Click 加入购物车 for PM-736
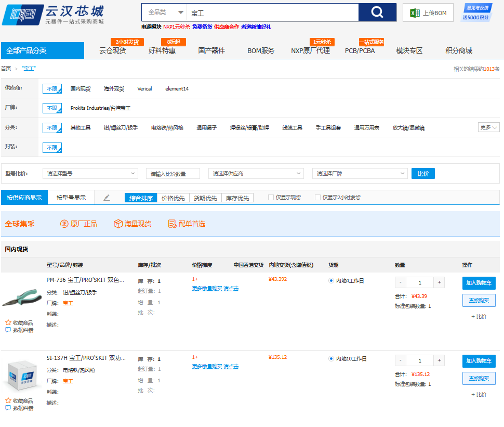 click(x=479, y=283)
